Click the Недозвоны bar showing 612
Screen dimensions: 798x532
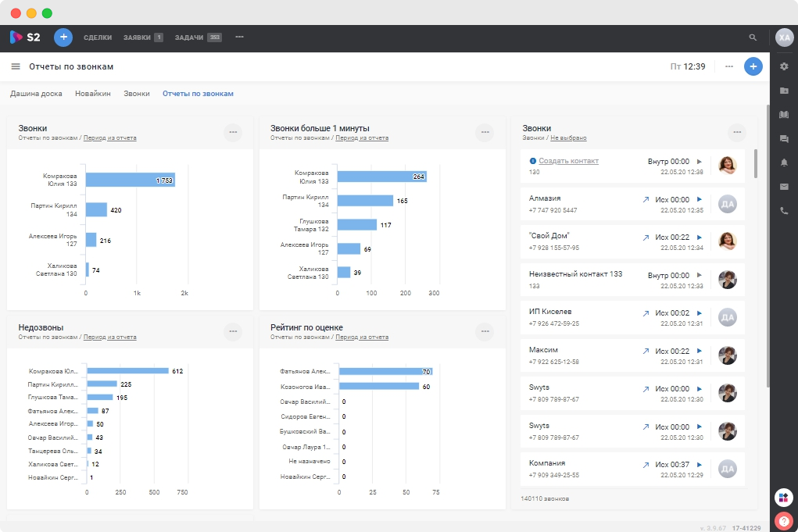click(127, 371)
